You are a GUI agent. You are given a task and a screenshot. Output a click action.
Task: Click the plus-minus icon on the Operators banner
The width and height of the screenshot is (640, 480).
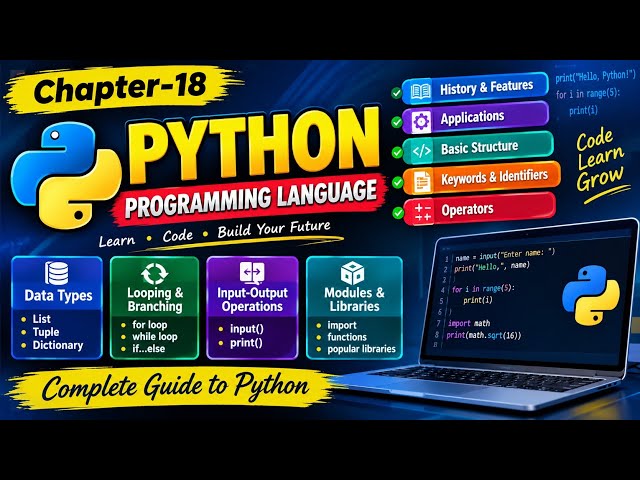(x=422, y=212)
